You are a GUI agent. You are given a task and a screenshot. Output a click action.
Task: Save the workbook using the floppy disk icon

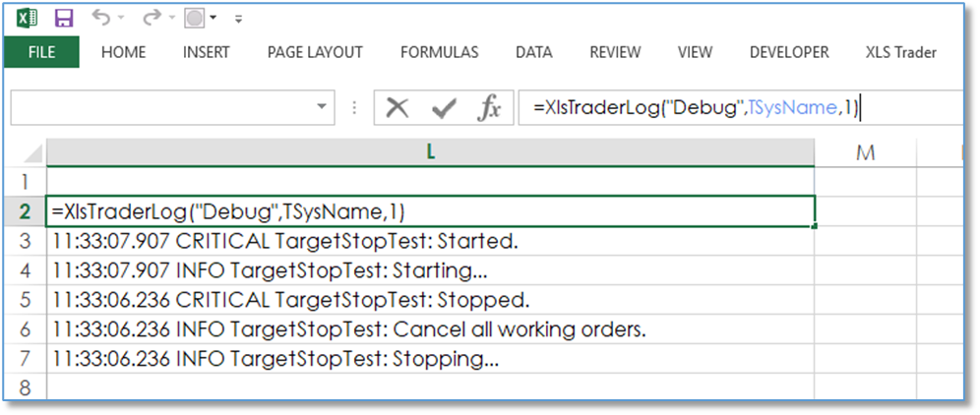pyautogui.click(x=63, y=19)
